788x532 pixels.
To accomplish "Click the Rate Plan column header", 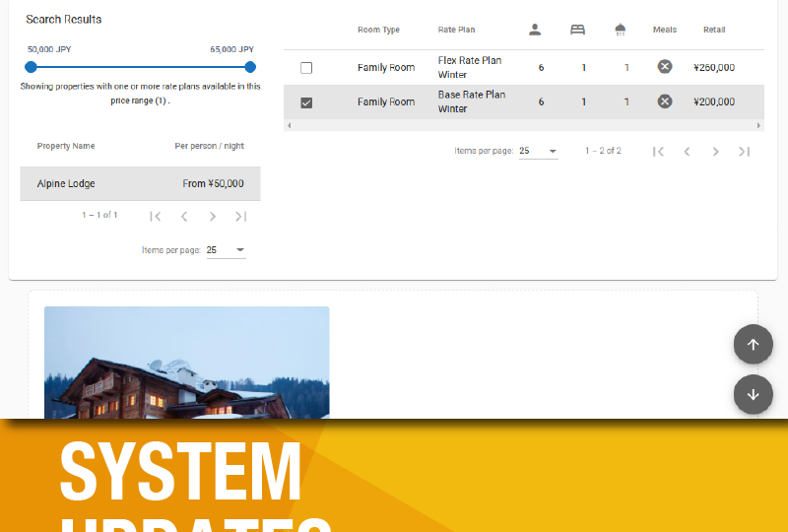I will [x=456, y=30].
